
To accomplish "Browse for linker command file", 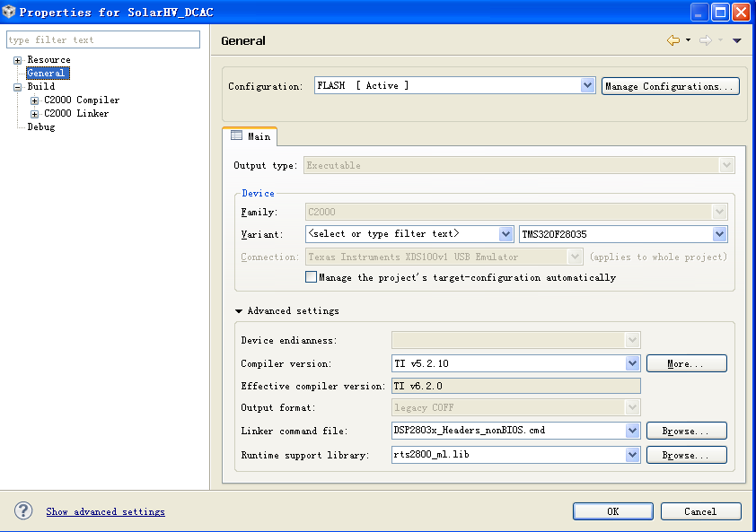I will [x=686, y=431].
